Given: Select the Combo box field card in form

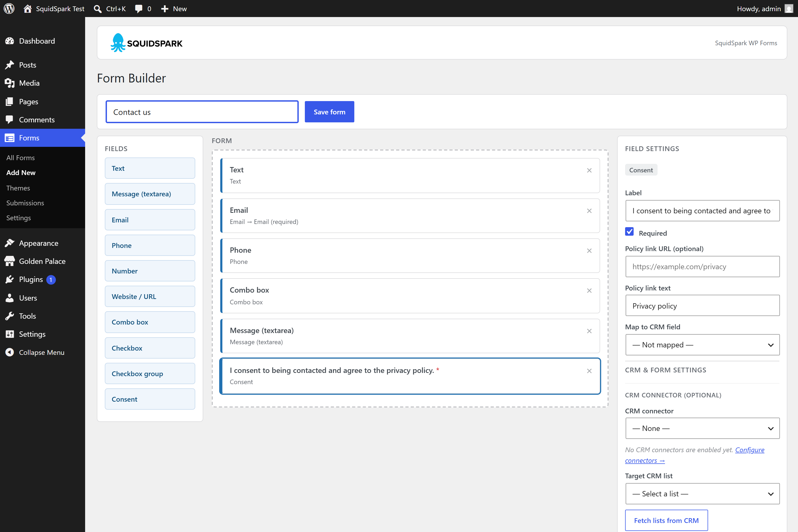Looking at the screenshot, I should coord(410,296).
